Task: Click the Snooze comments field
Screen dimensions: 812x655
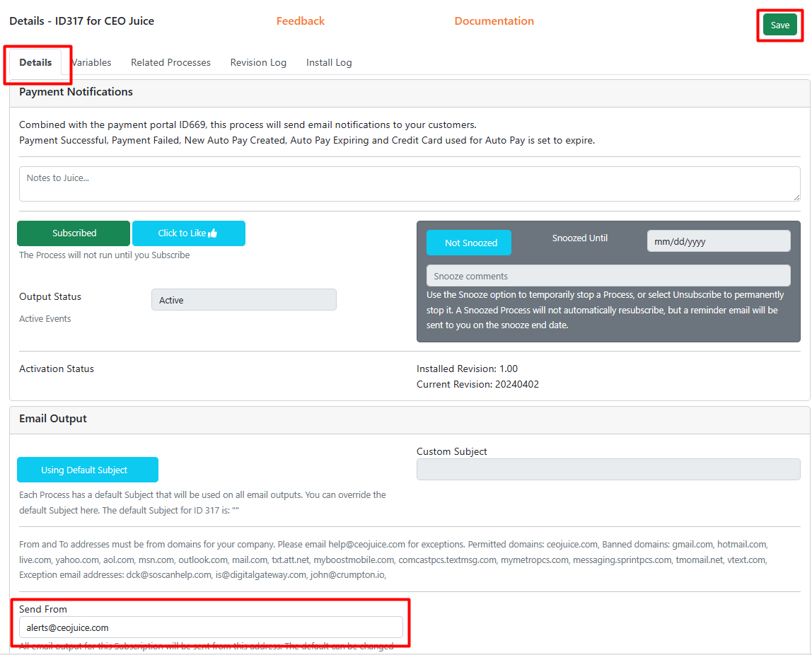Action: coord(608,276)
